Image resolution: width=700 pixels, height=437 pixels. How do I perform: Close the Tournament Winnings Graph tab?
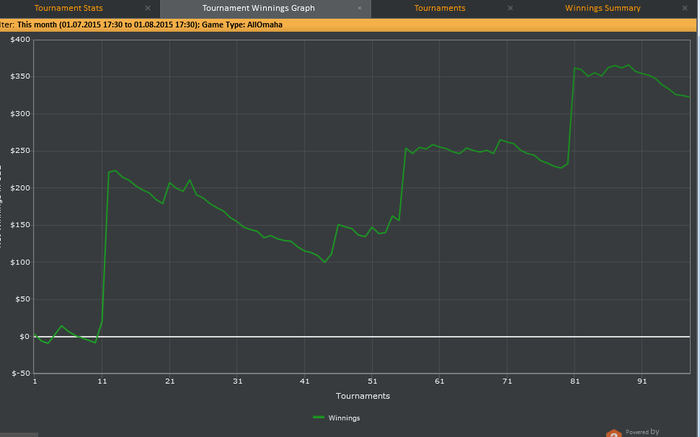pyautogui.click(x=360, y=8)
